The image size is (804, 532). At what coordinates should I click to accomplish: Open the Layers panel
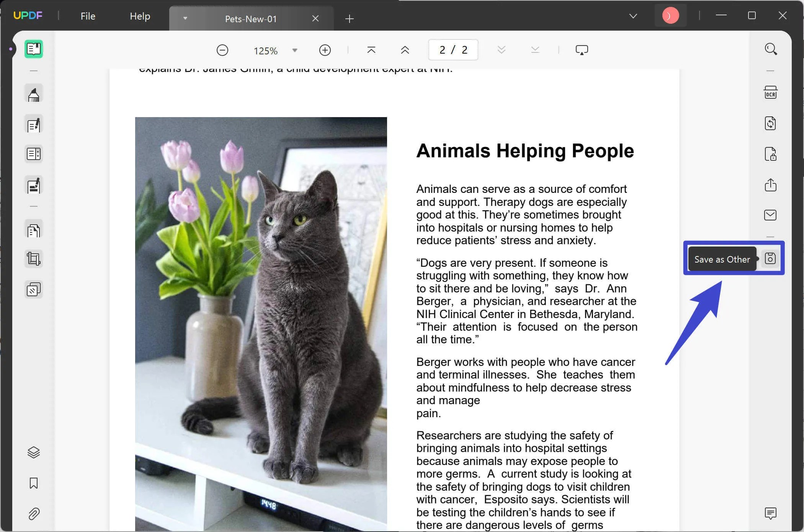click(x=34, y=452)
